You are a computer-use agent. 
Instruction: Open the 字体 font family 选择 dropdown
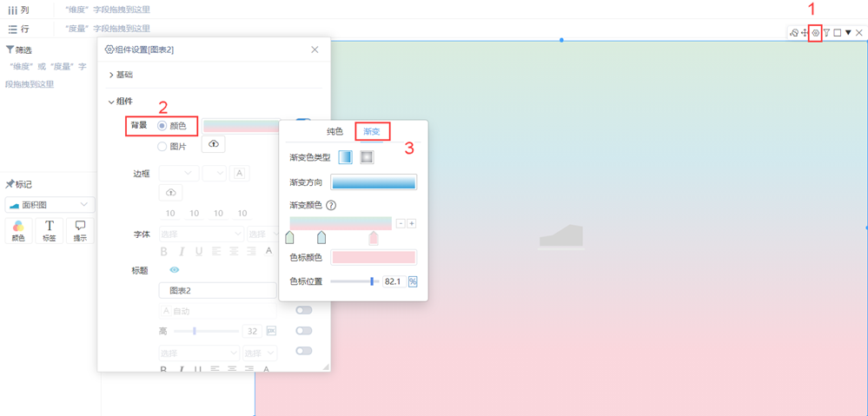(x=202, y=234)
